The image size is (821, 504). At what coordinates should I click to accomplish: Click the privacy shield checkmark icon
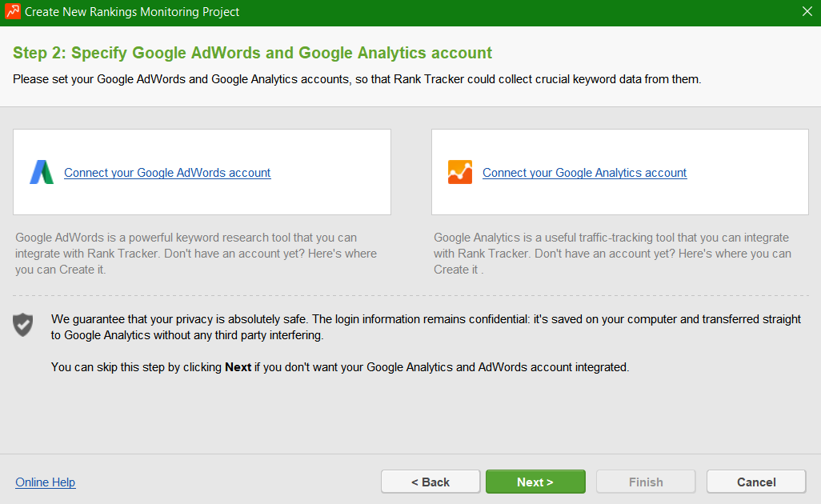23,324
